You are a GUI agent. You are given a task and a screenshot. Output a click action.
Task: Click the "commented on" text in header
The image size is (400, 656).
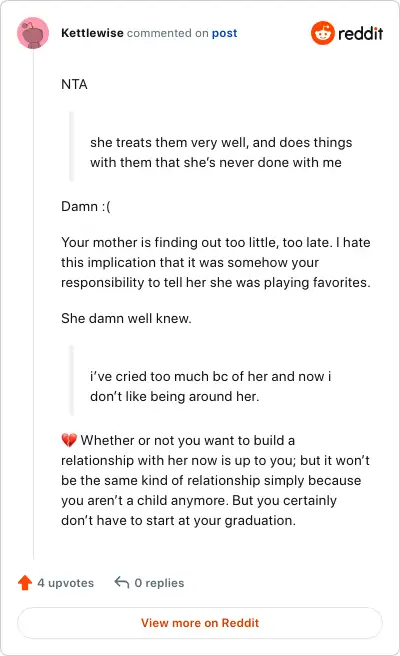click(167, 33)
